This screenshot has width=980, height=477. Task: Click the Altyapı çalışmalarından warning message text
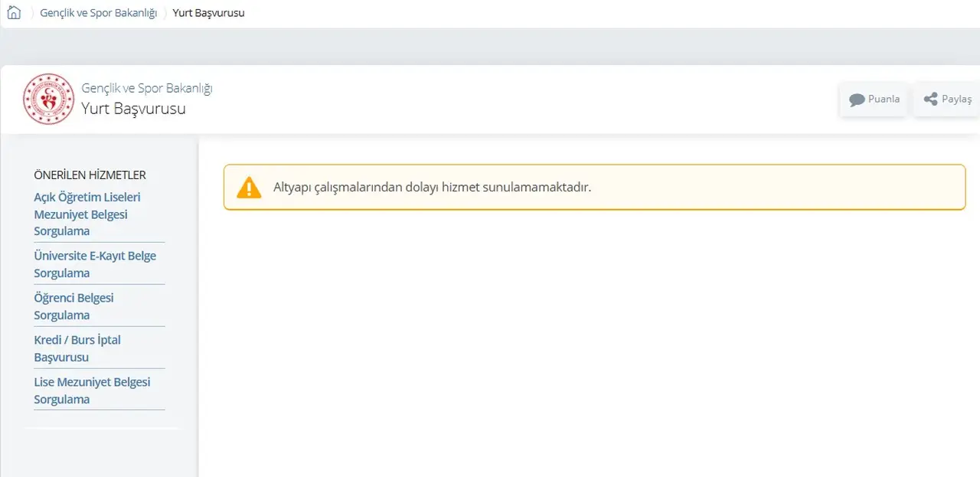tap(432, 188)
